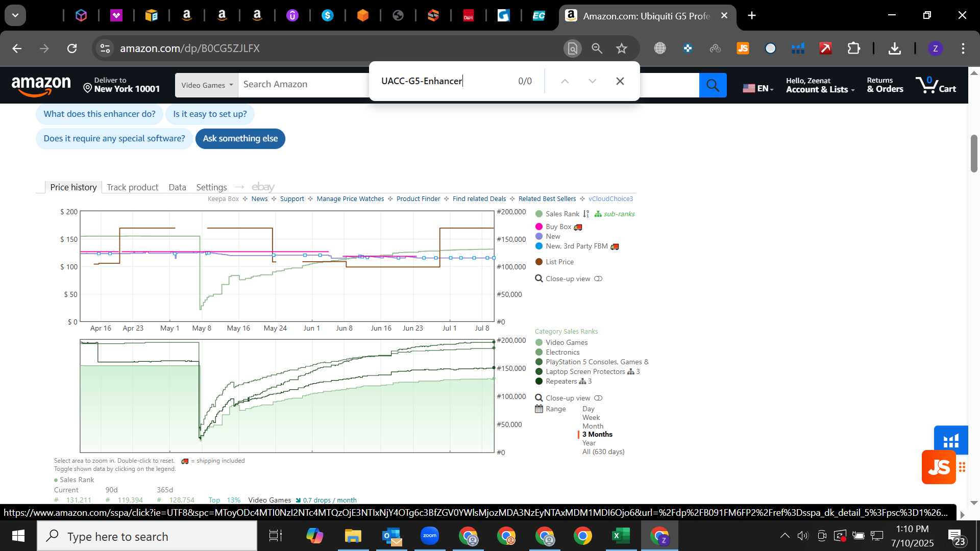Screen dimensions: 980x551
Task: Click the Amazon logo
Action: pyautogui.click(x=41, y=86)
